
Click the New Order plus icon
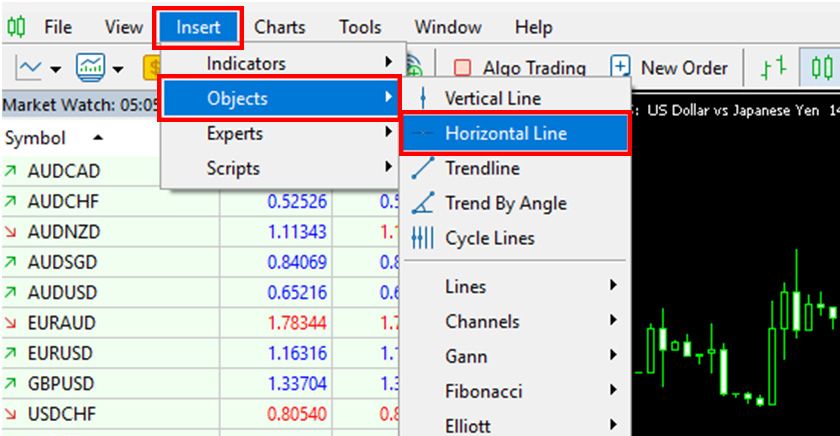(621, 68)
